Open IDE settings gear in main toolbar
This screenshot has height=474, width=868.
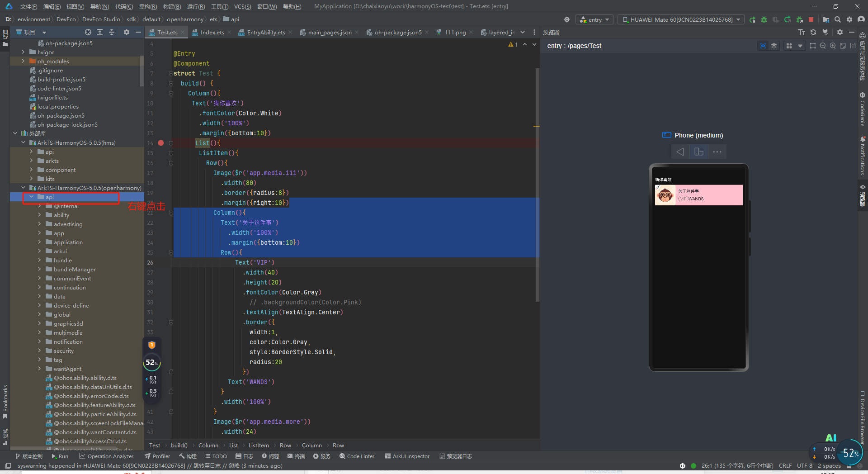849,19
